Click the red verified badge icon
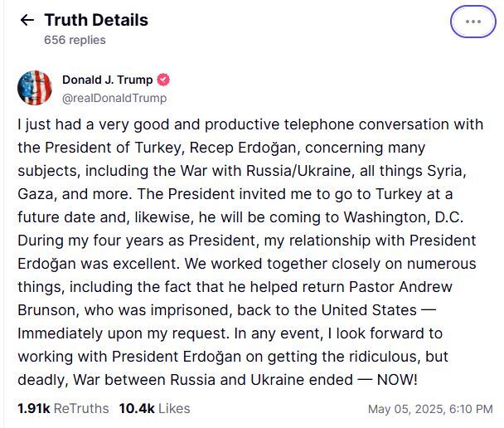The height and width of the screenshot is (428, 504). click(x=163, y=80)
